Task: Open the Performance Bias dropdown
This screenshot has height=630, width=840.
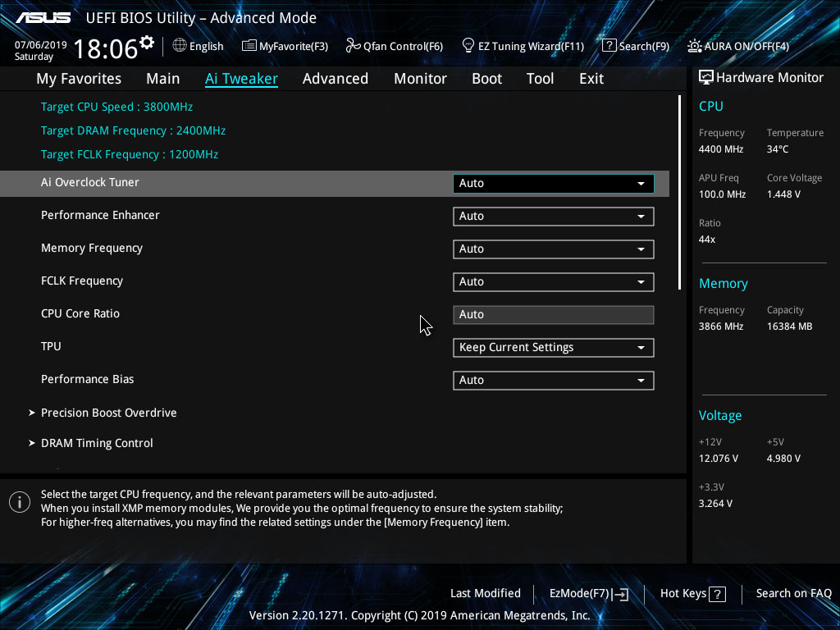Action: 554,381
